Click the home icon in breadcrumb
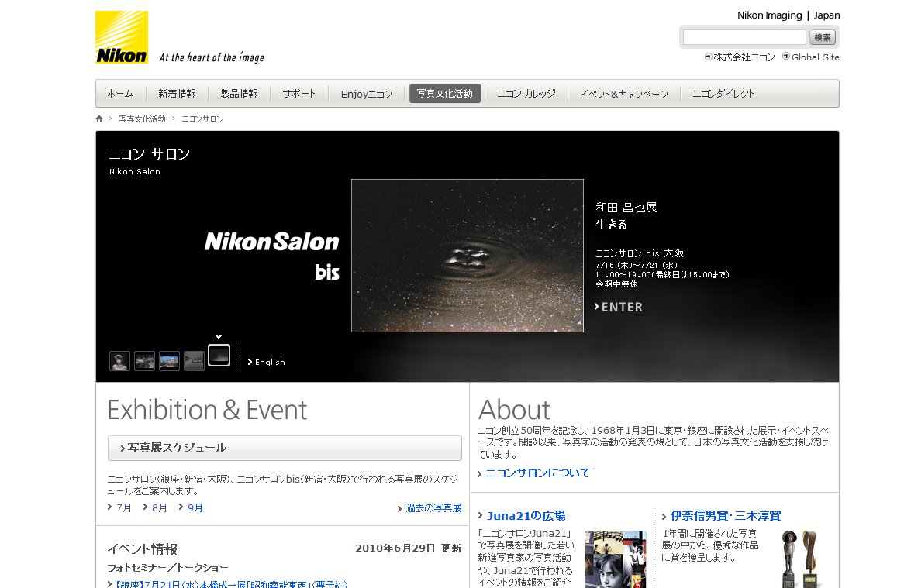The width and height of the screenshot is (911, 588). 99,119
